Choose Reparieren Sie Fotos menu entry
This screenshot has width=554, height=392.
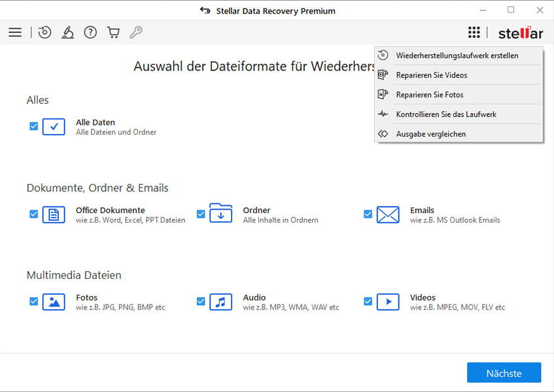point(459,95)
